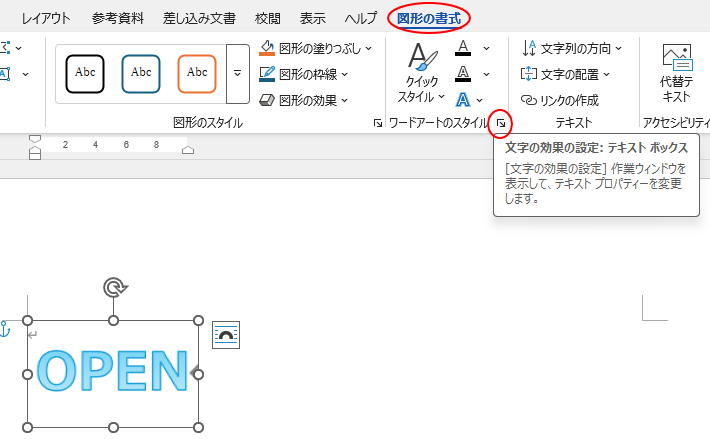Apply the black outline Abc shape style

[85, 74]
